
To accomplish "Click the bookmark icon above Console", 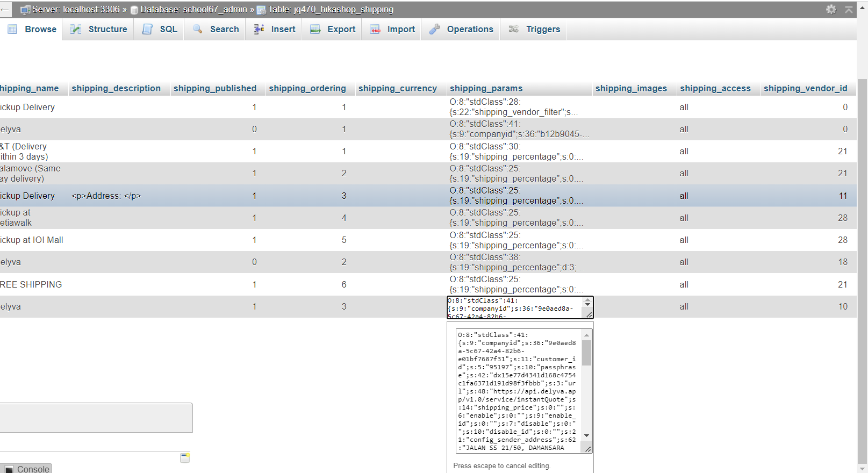I will (x=185, y=457).
